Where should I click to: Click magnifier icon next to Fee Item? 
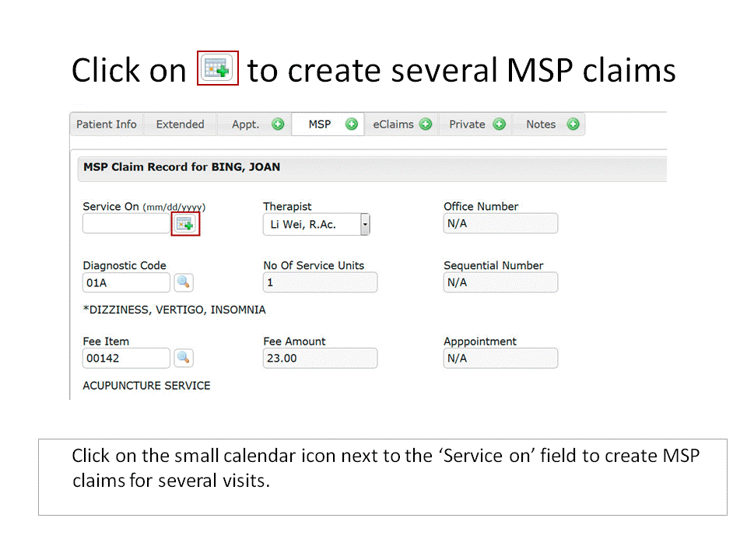184,358
